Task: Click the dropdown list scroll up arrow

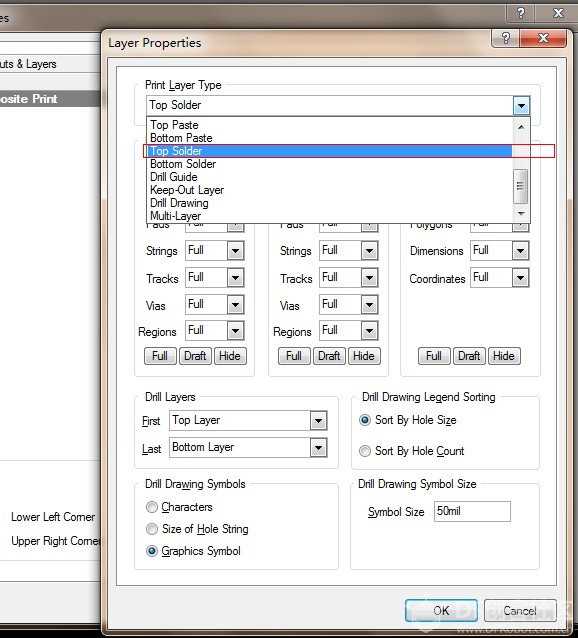Action: pyautogui.click(x=521, y=127)
